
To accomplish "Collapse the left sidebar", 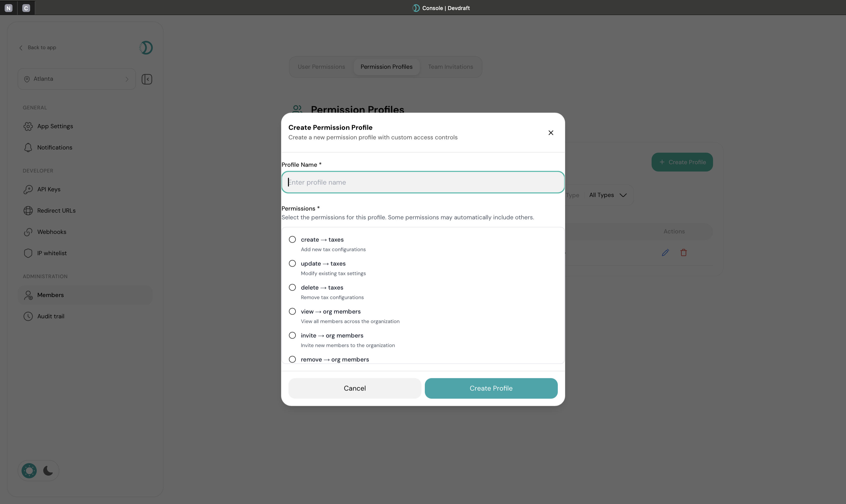I will click(x=147, y=79).
